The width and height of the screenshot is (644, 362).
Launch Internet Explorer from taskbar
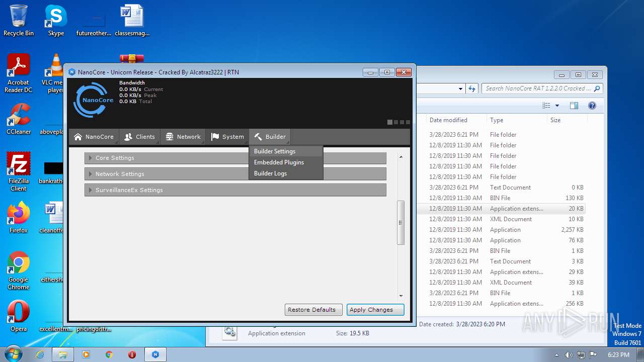40,354
